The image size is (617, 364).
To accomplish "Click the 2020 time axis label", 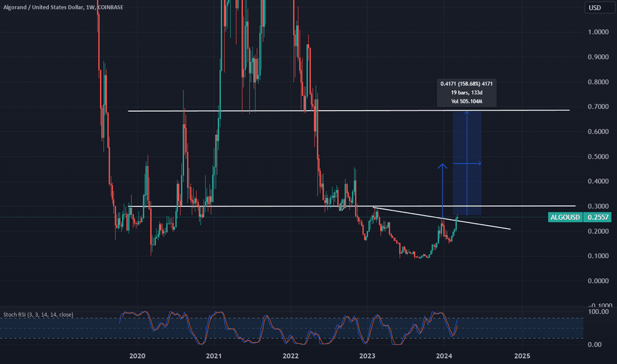I will 137,356.
